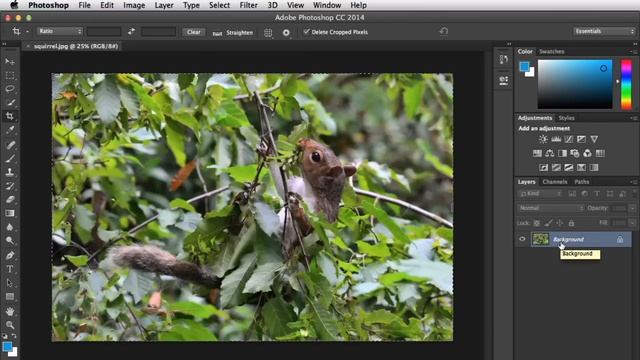Select the Eraser tool

pyautogui.click(x=10, y=200)
